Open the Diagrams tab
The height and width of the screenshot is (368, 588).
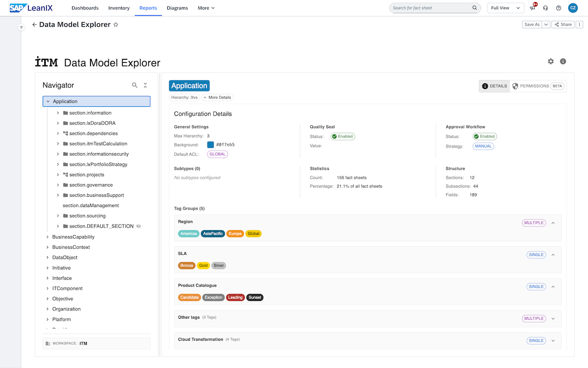177,8
